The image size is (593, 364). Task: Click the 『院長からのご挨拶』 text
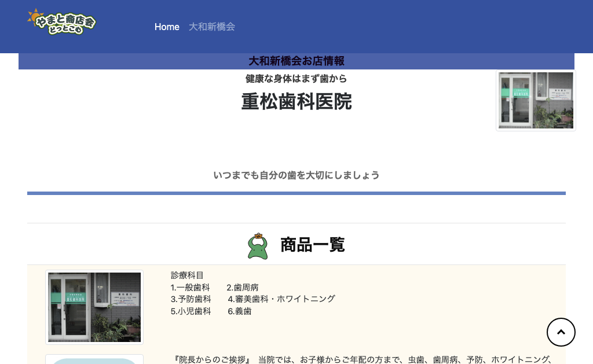click(212, 359)
